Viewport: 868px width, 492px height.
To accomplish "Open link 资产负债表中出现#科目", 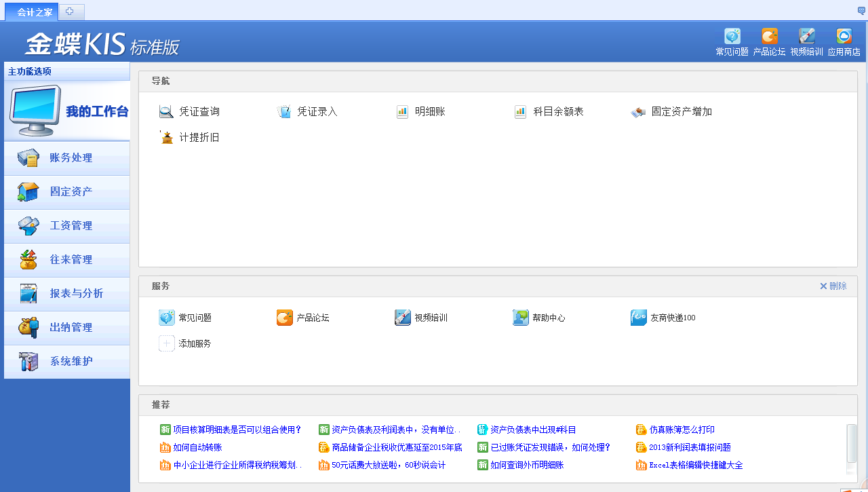I will tap(533, 430).
